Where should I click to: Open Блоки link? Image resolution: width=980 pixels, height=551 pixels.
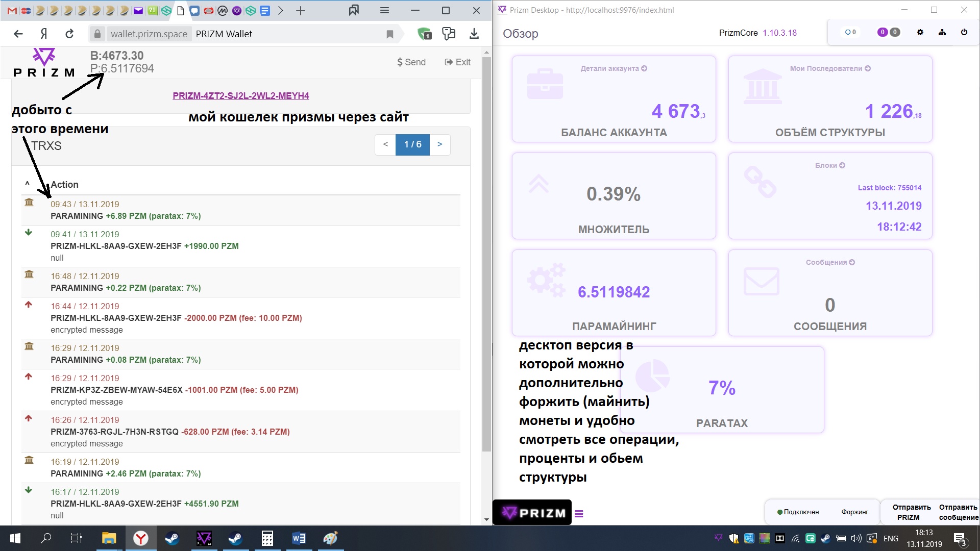830,165
